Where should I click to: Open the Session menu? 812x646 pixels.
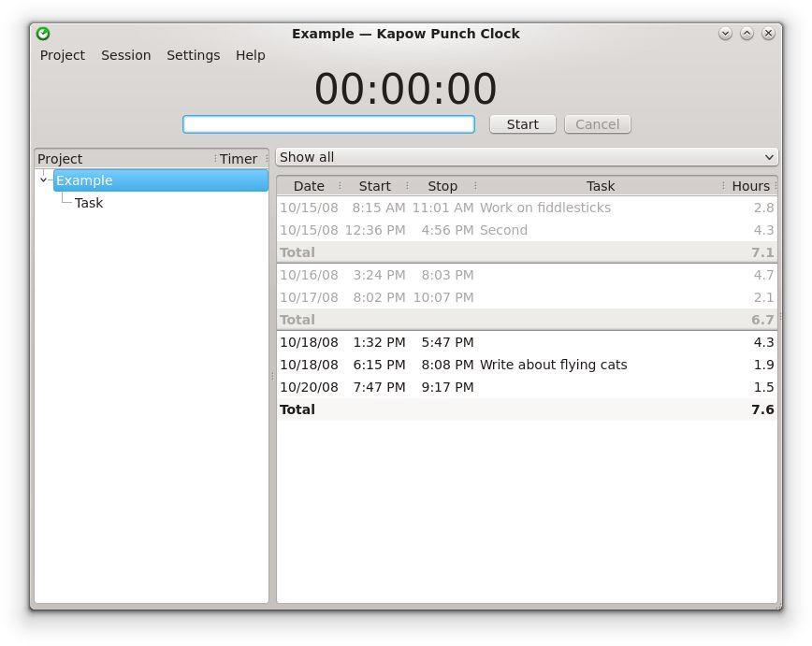click(x=126, y=55)
